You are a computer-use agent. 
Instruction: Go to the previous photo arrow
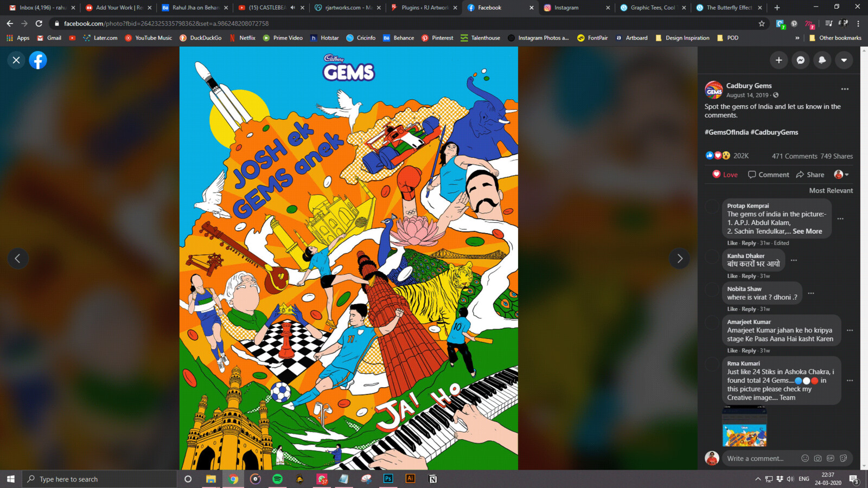click(17, 259)
